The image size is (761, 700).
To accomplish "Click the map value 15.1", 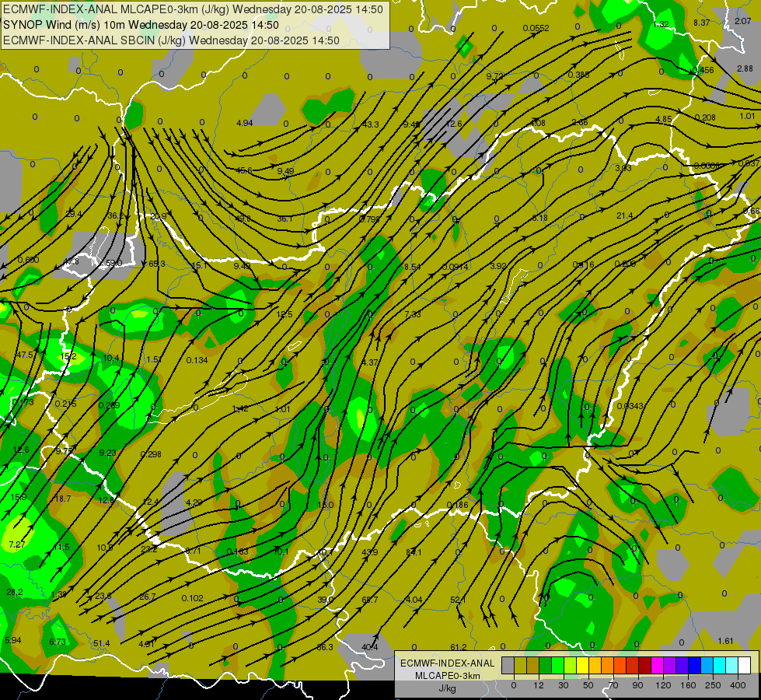I will click(200, 265).
